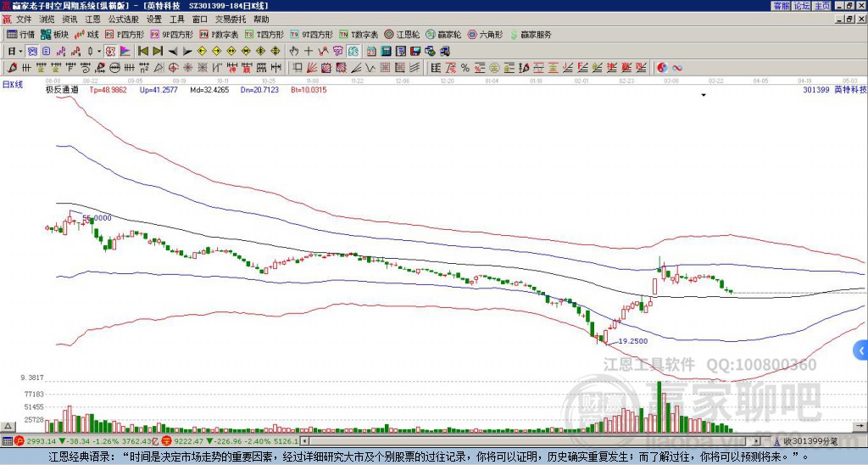This screenshot has height=465, width=868.
Task: Open the P数字表 tool
Action: point(220,34)
